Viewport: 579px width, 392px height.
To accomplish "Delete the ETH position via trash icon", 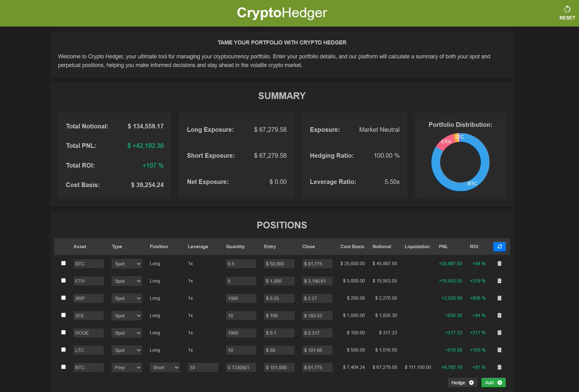I will 499,281.
